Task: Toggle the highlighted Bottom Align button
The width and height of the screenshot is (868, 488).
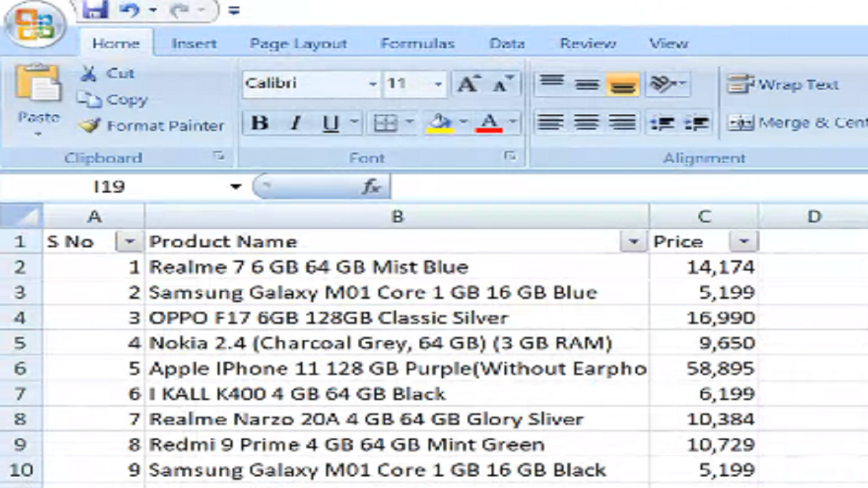Action: coord(623,84)
